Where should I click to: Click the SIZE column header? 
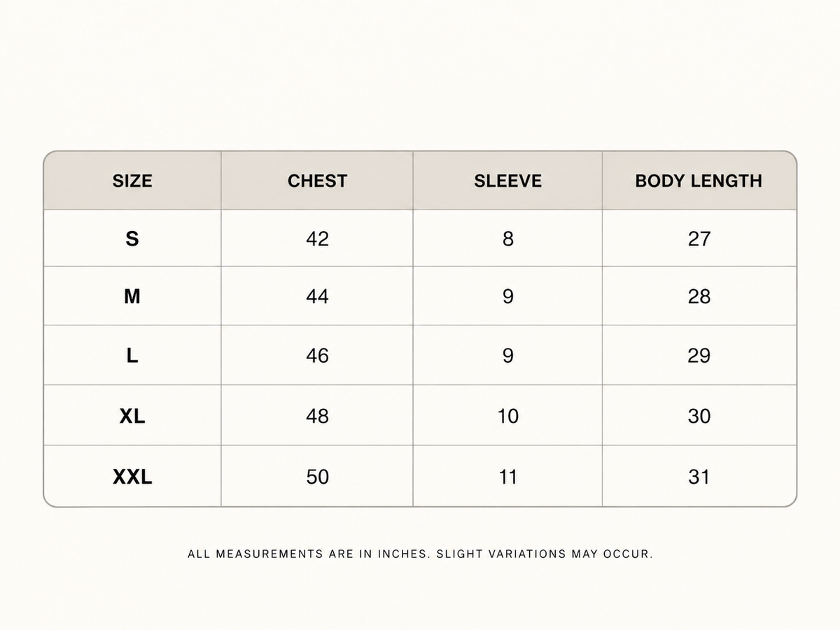click(132, 181)
